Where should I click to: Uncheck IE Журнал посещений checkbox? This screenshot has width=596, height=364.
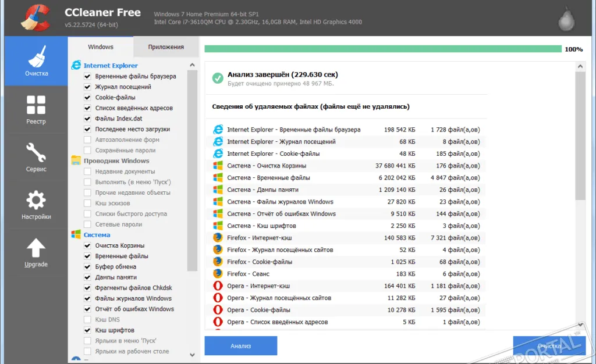pyautogui.click(x=87, y=87)
